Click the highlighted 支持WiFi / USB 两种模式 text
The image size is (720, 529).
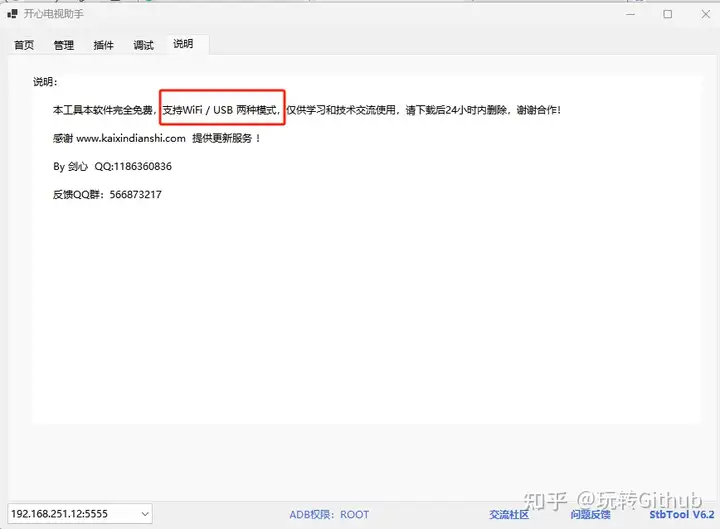[222, 108]
